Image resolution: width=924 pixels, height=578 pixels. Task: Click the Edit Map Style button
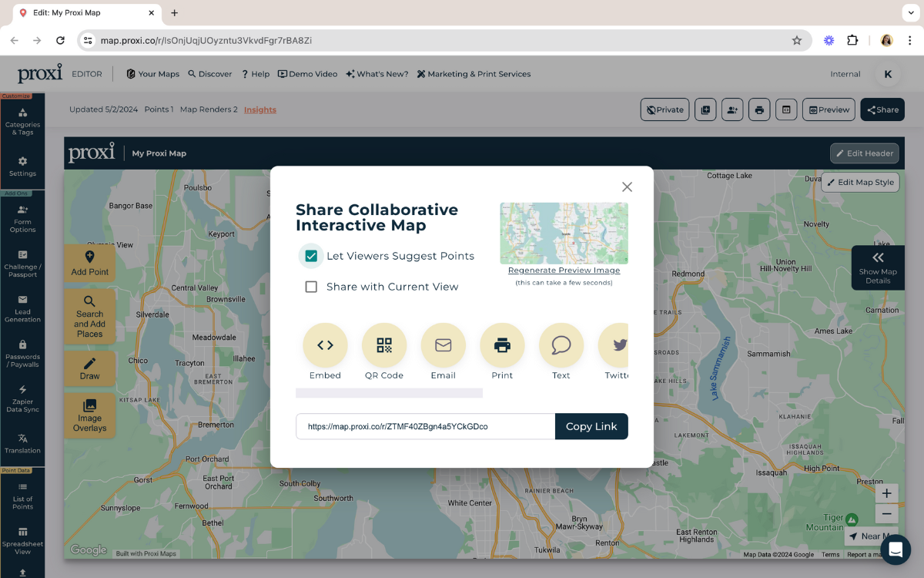pos(860,182)
